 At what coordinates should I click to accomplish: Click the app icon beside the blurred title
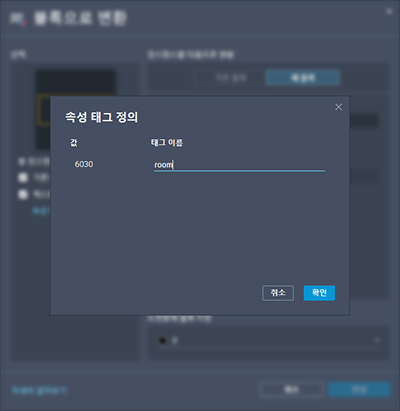[x=18, y=18]
